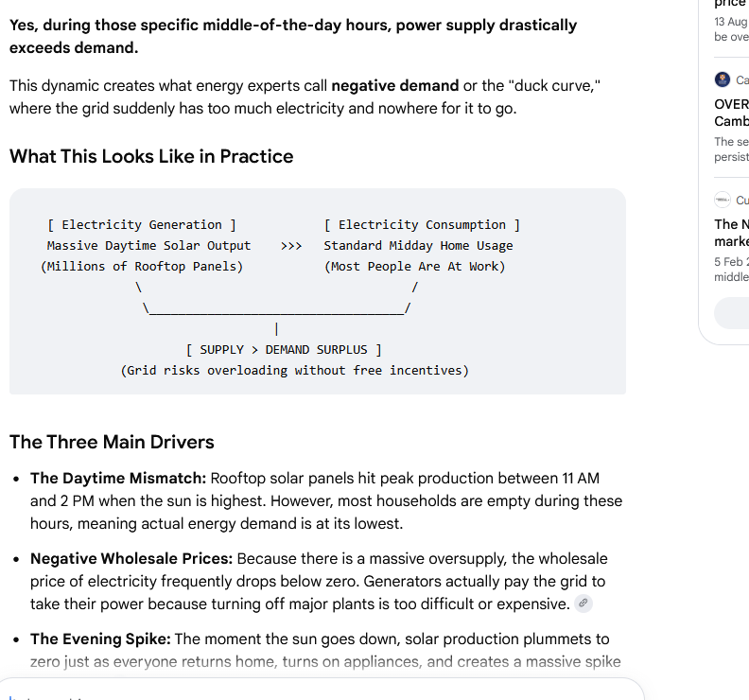Click the grey pill button below the source cards

[731, 313]
